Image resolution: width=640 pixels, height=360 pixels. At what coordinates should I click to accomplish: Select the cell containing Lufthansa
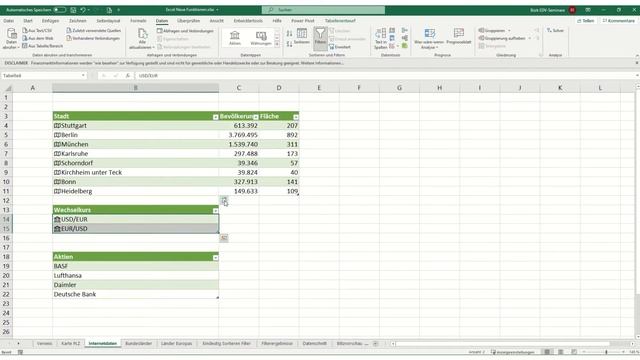tap(136, 276)
